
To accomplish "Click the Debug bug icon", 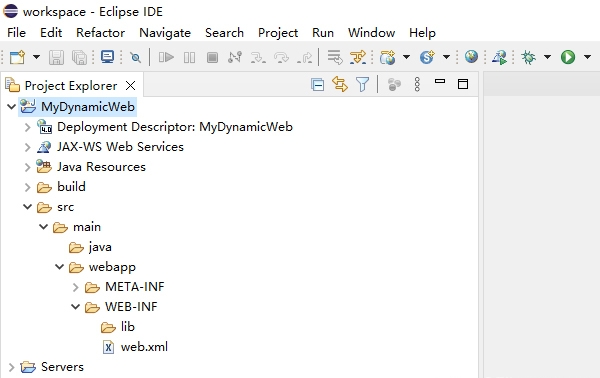I will pos(529,57).
